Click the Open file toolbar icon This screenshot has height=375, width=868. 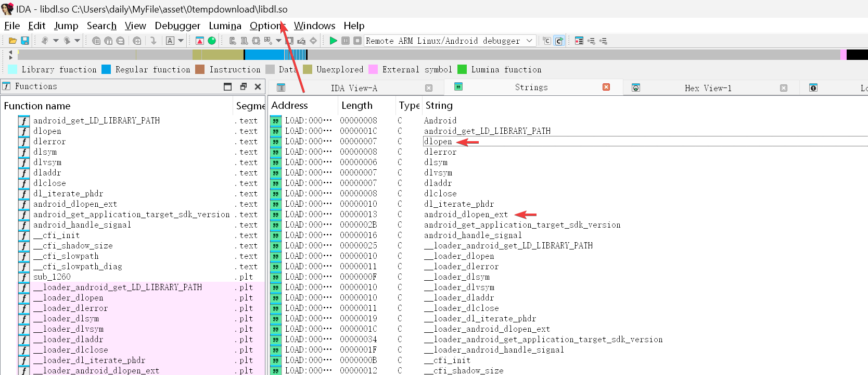tap(12, 41)
